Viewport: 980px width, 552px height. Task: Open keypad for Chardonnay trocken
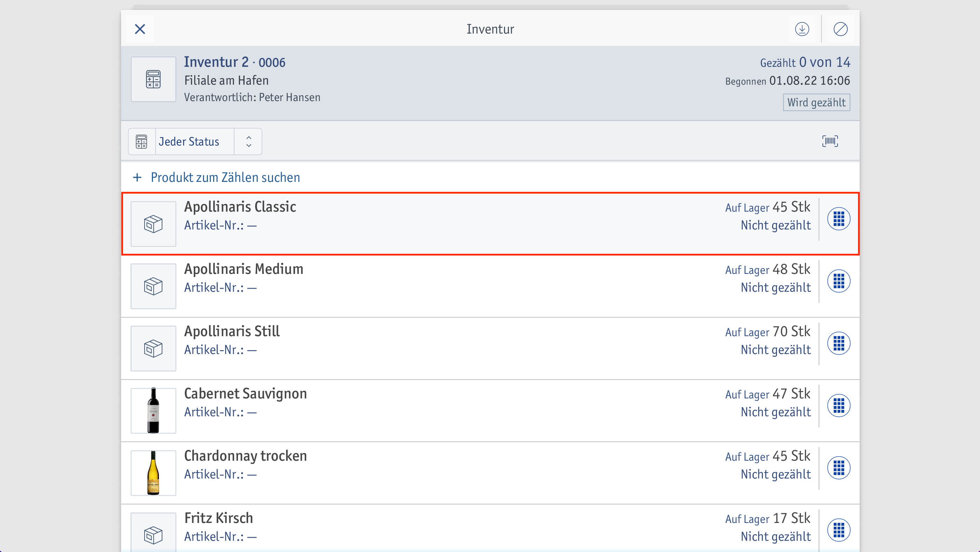(839, 468)
